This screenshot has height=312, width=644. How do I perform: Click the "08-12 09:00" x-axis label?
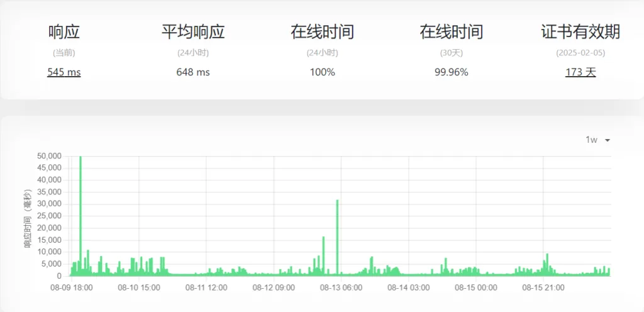point(274,287)
